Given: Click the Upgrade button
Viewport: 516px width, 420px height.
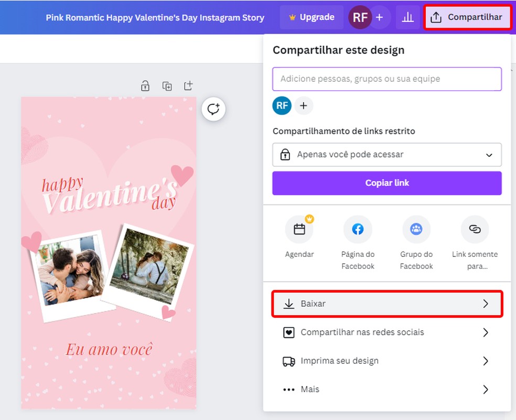Looking at the screenshot, I should click(x=311, y=17).
